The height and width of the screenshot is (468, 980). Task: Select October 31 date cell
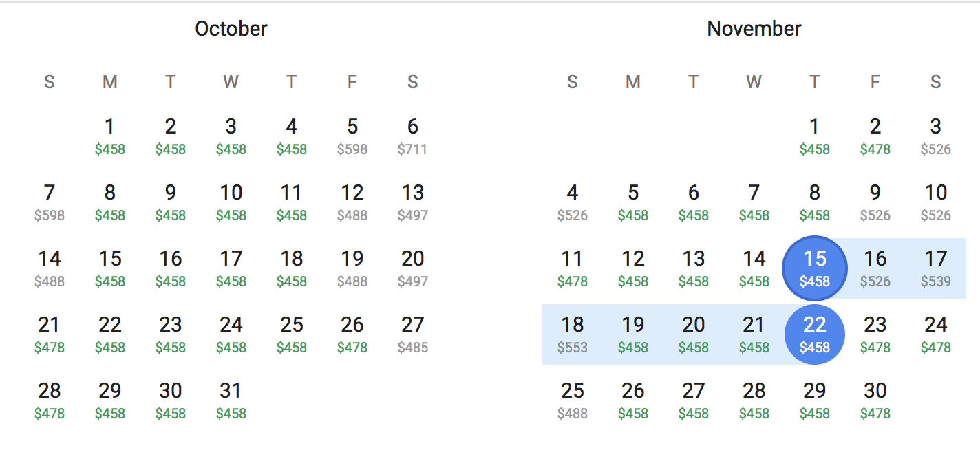point(231,401)
